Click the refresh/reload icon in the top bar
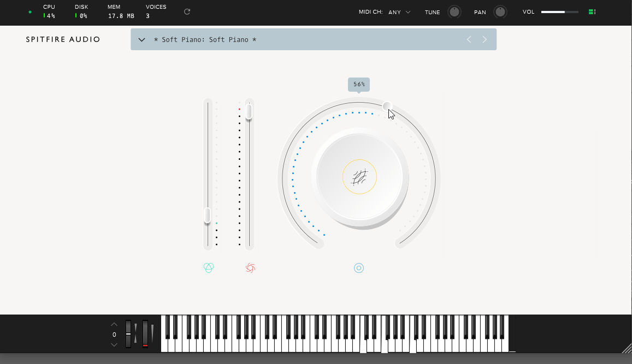 186,11
